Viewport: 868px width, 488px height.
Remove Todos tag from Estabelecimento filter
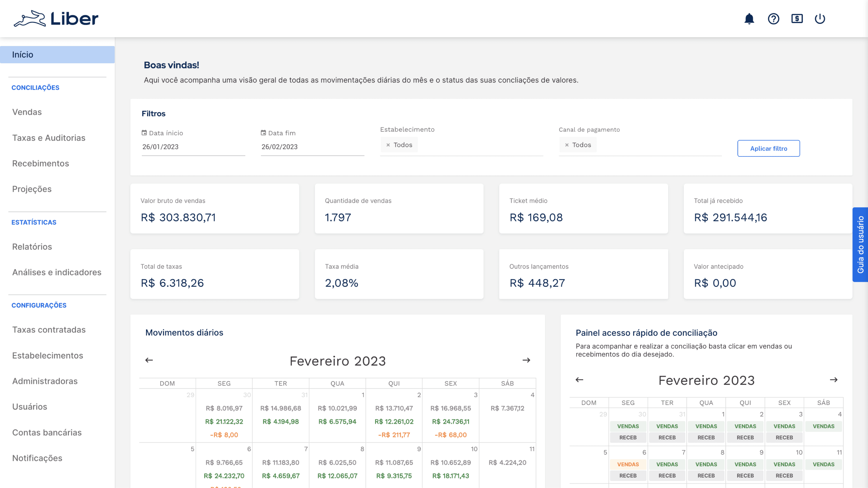388,145
